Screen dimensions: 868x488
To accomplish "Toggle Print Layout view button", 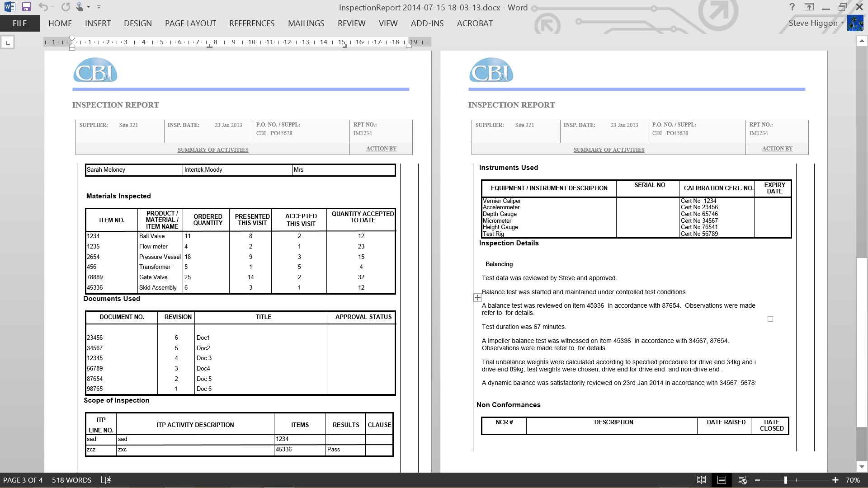I will pyautogui.click(x=722, y=480).
